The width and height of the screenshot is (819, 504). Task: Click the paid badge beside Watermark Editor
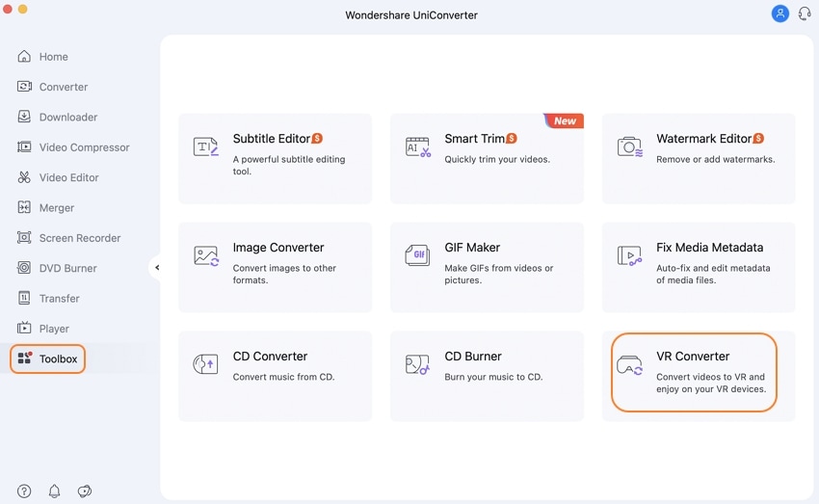[758, 139]
